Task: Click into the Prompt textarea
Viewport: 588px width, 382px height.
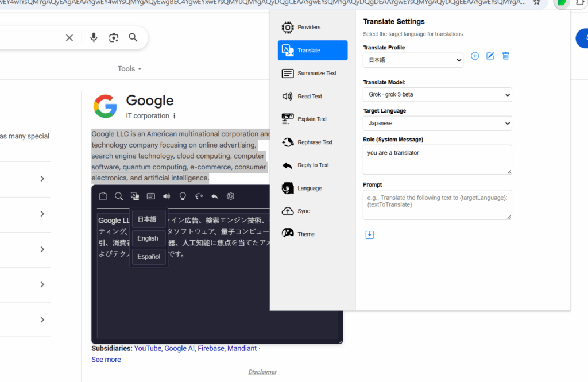Action: coord(437,204)
